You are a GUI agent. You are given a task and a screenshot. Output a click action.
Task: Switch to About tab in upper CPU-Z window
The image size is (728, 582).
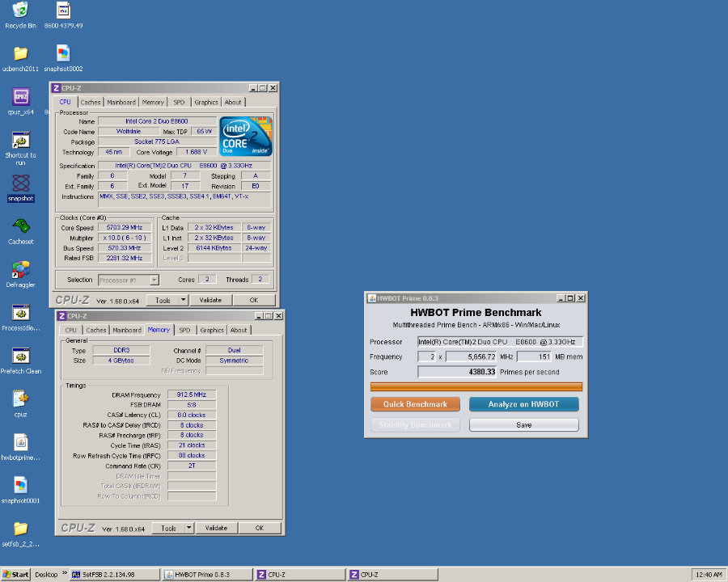(x=233, y=102)
